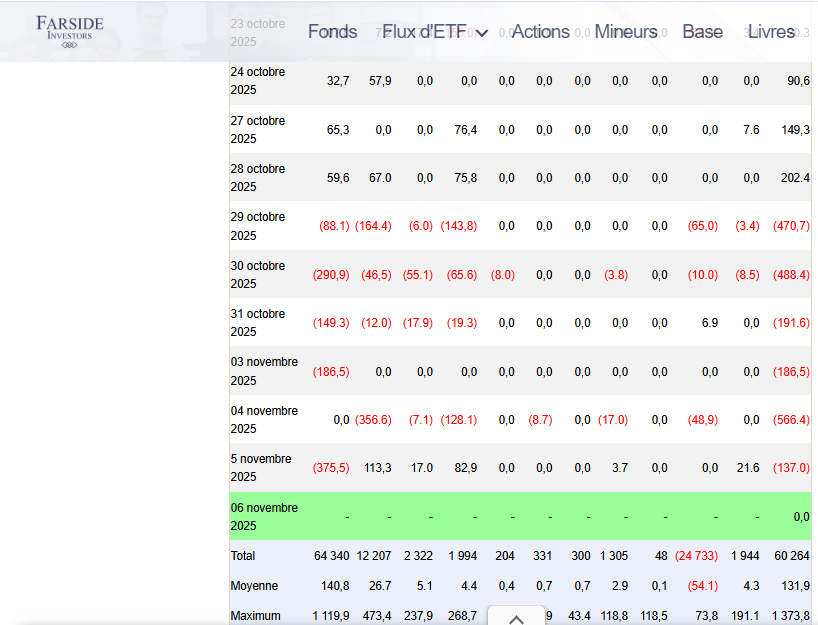Click the 12 207 total value

click(374, 556)
